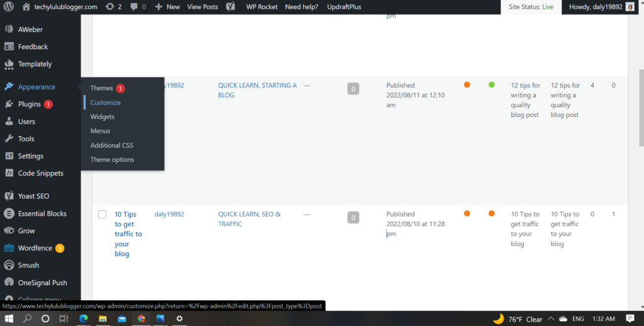Expand the Appearance sidebar menu
Viewport: 644px width, 326px height.
coord(36,87)
